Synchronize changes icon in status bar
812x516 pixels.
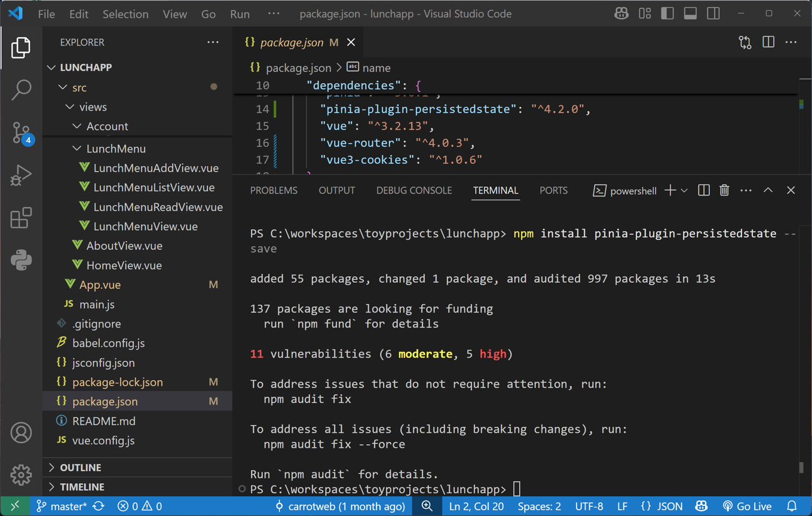(99, 506)
